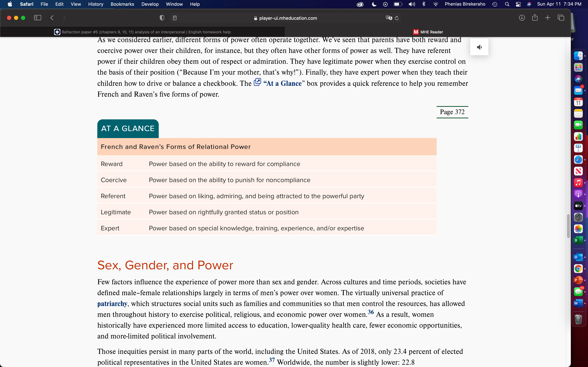Click the read-aloud speaker icon
The image size is (588, 367).
[x=479, y=47]
